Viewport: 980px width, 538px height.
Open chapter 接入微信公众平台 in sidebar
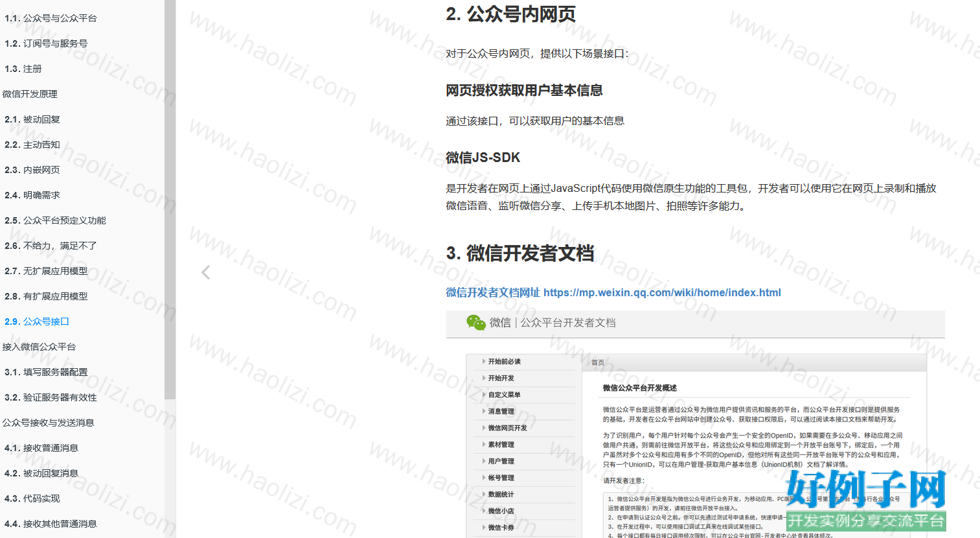pyautogui.click(x=39, y=347)
